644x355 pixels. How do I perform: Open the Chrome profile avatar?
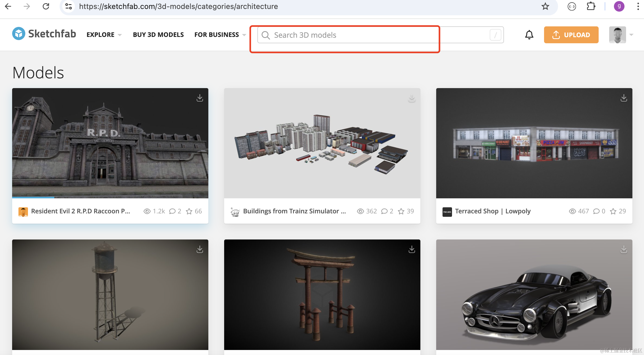click(619, 6)
